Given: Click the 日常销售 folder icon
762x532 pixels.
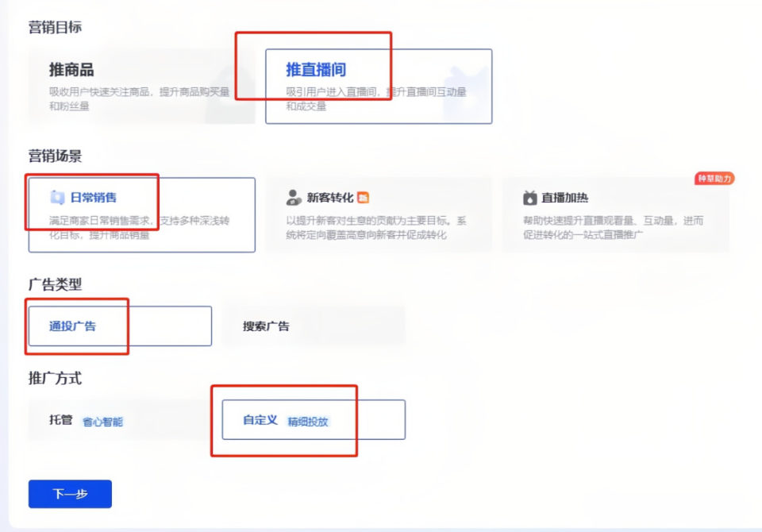Looking at the screenshot, I should (x=57, y=198).
